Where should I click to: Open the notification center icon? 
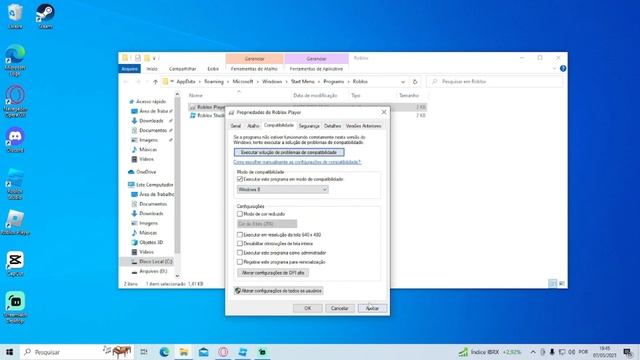click(627, 352)
